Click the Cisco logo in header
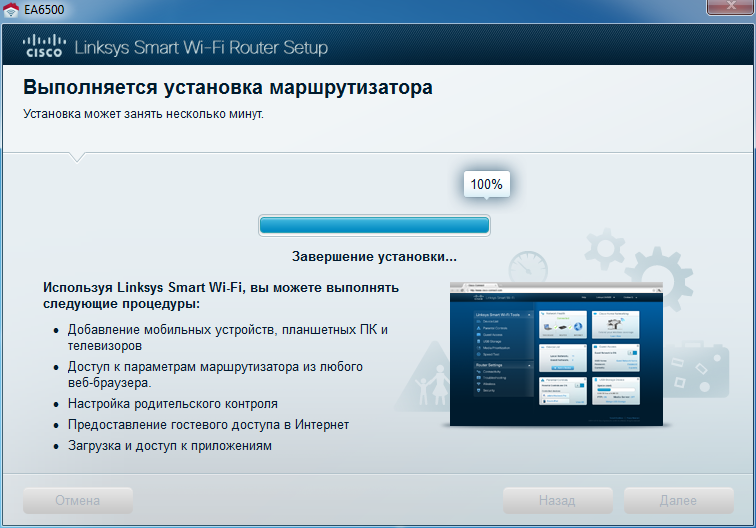The height and width of the screenshot is (528, 756). (44, 46)
